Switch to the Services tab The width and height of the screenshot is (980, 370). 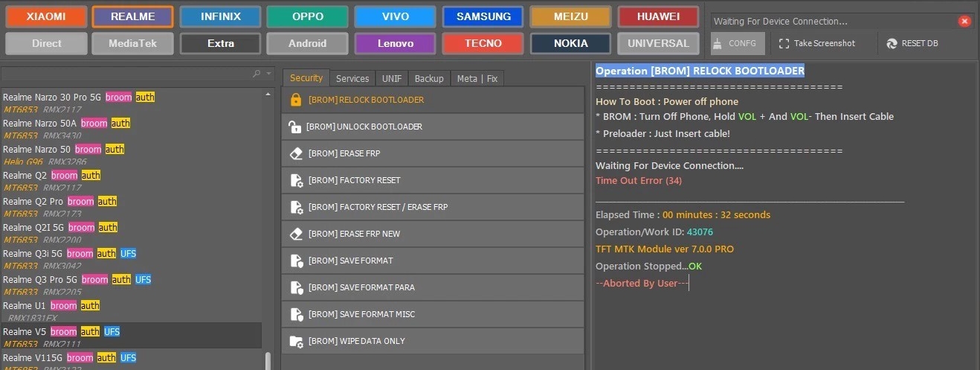(x=352, y=78)
